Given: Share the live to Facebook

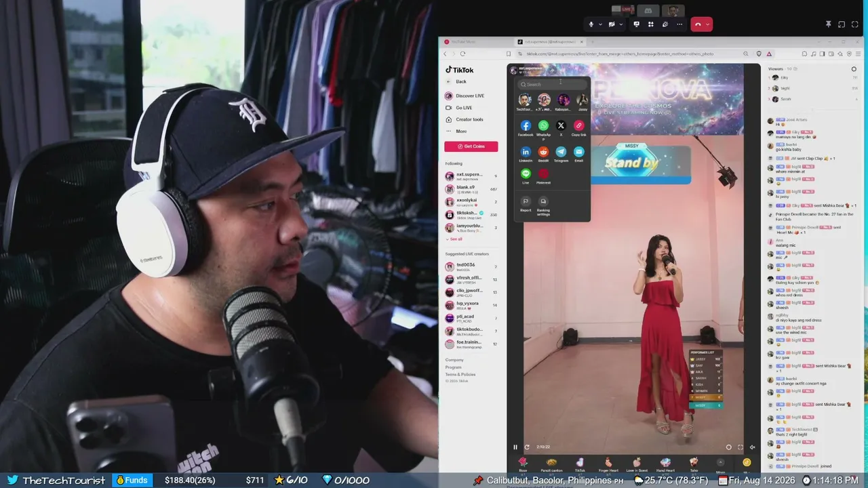Looking at the screenshot, I should point(526,125).
